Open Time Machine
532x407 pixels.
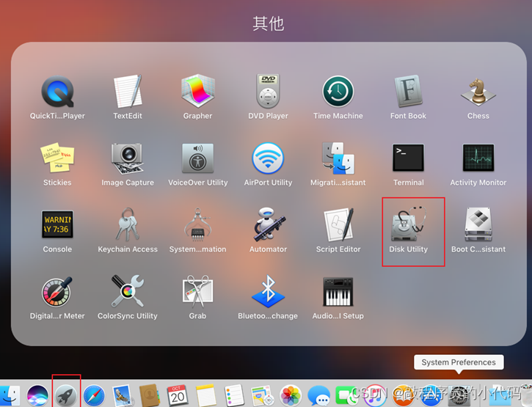338,92
